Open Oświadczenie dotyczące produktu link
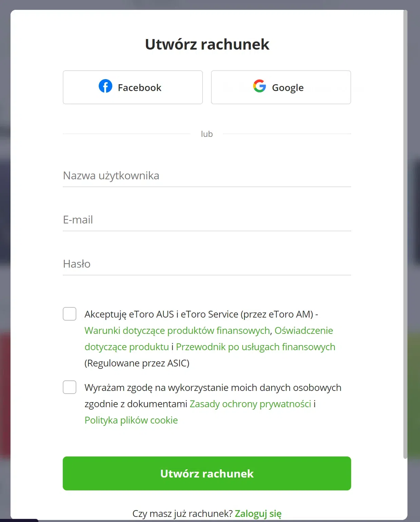The height and width of the screenshot is (522, 420). (304, 330)
